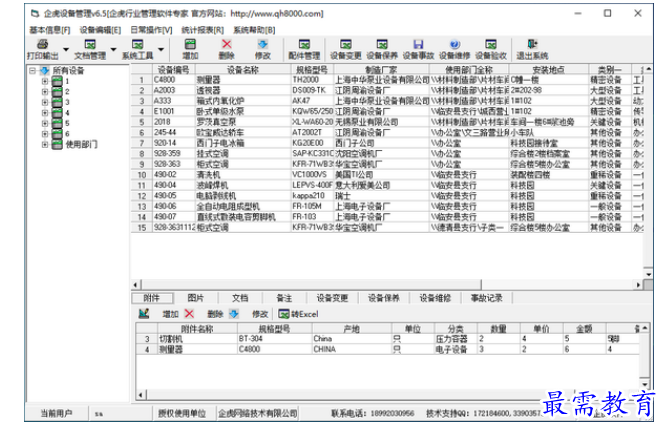664x435 pixels.
Task: Open 系统工具 system tools toolbar button
Action: pyautogui.click(x=137, y=50)
